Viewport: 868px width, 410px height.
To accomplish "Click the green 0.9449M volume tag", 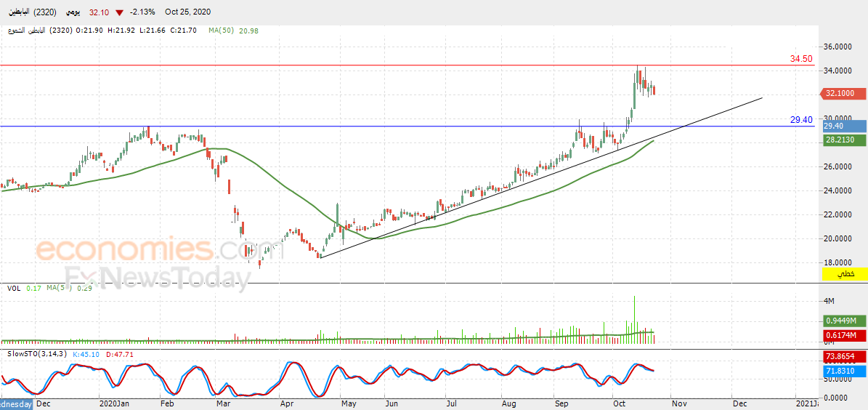I will click(844, 321).
